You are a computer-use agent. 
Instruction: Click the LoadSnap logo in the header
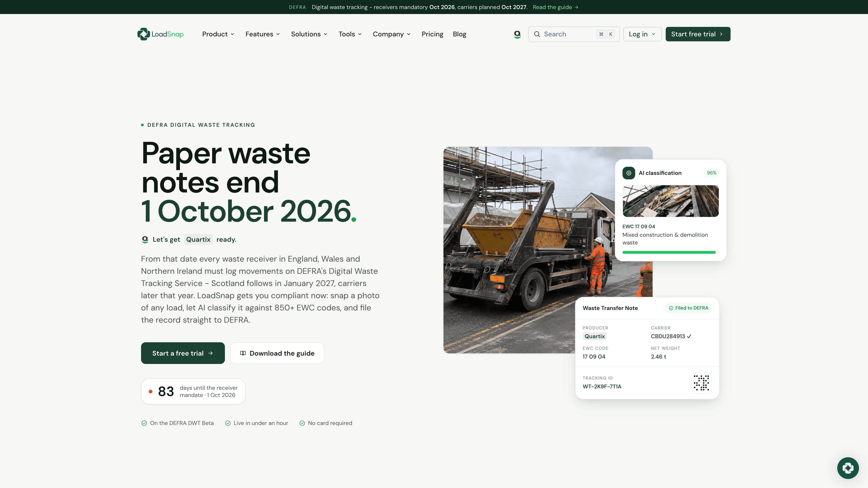(x=160, y=34)
